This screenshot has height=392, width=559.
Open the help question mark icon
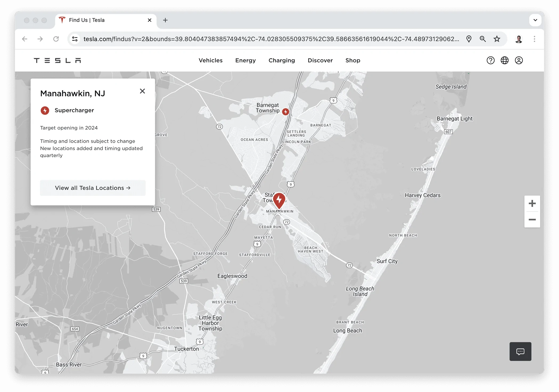491,60
